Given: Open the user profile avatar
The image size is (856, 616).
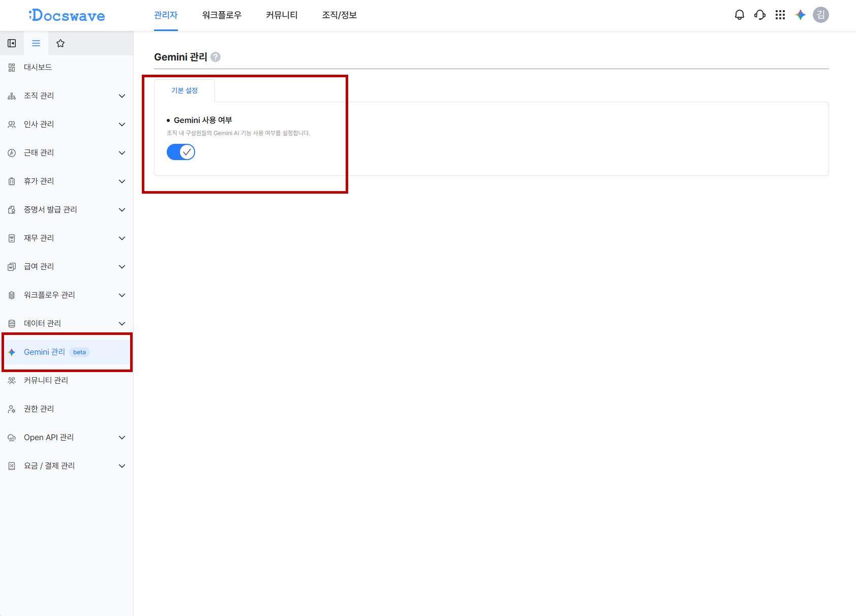Looking at the screenshot, I should tap(821, 15).
